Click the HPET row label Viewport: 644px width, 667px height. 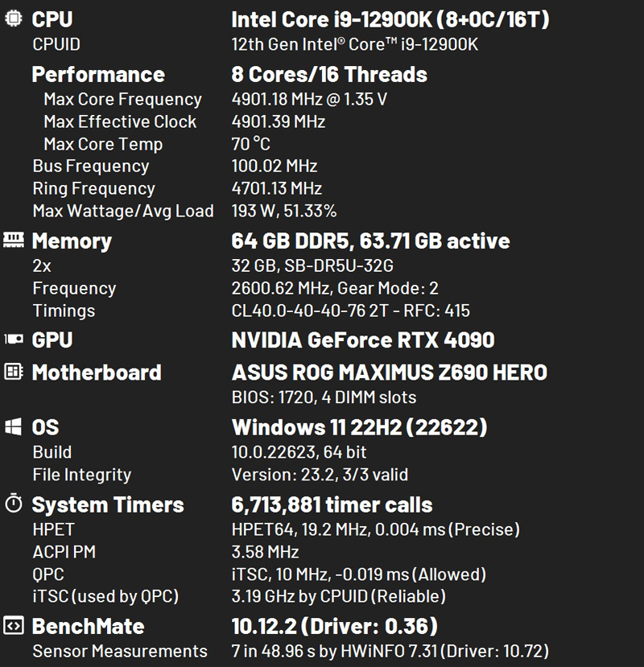click(x=53, y=529)
